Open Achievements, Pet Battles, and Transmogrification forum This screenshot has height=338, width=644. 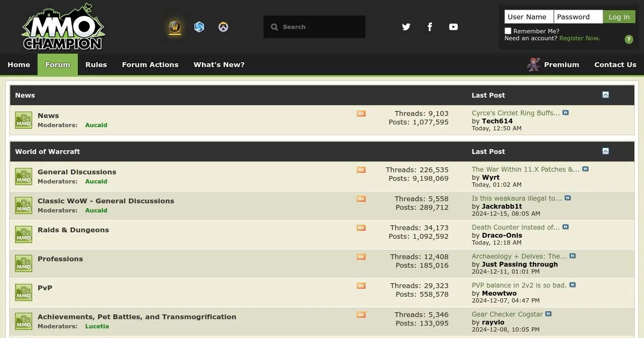pos(137,317)
